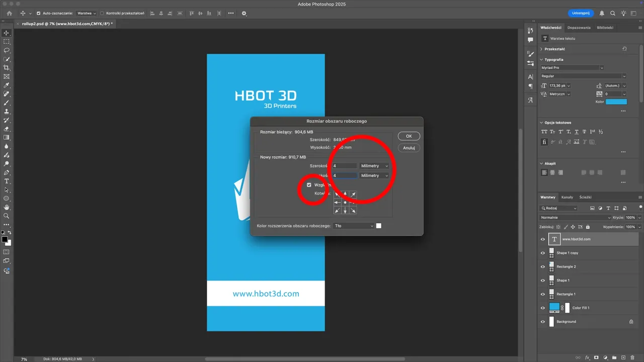Select the Gradient tool

[x=6, y=137]
